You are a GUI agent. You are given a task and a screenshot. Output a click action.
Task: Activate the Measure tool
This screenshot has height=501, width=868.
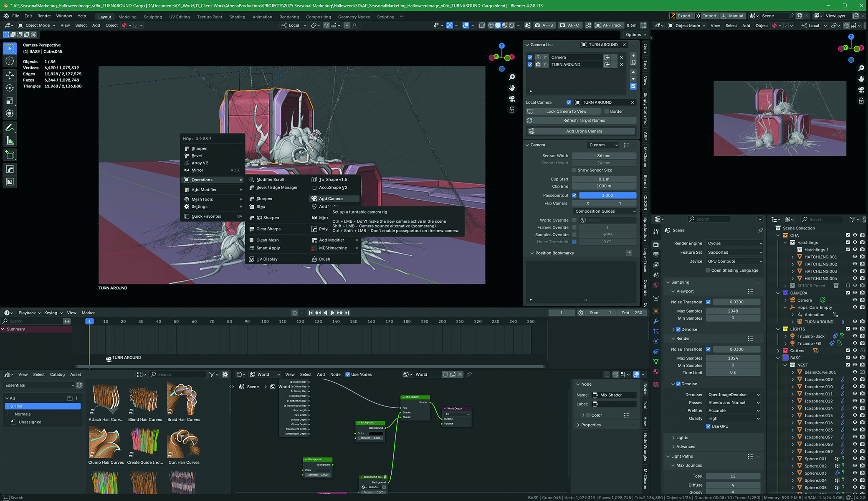(10, 139)
